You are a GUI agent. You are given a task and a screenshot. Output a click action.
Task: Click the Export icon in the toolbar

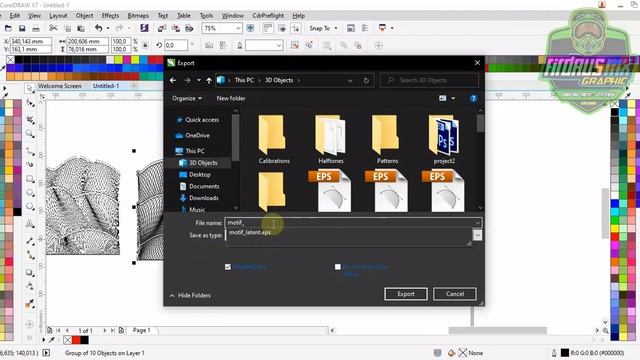(176, 28)
